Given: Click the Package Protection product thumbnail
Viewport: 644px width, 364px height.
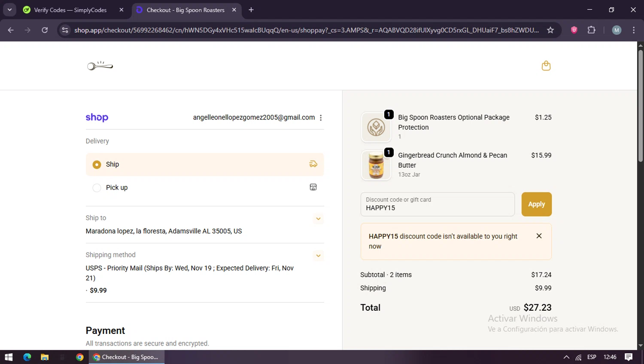Looking at the screenshot, I should coord(376,127).
